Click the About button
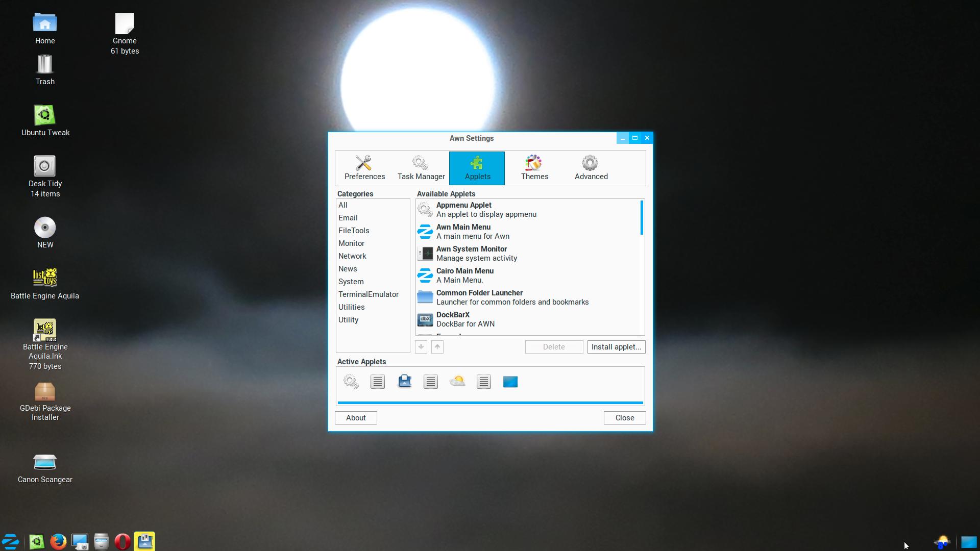This screenshot has width=980, height=551. click(356, 418)
